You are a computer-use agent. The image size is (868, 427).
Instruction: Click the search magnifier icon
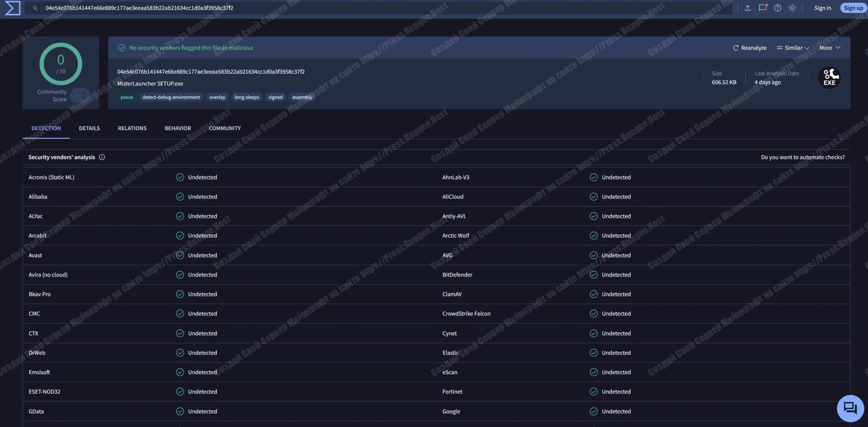click(35, 8)
